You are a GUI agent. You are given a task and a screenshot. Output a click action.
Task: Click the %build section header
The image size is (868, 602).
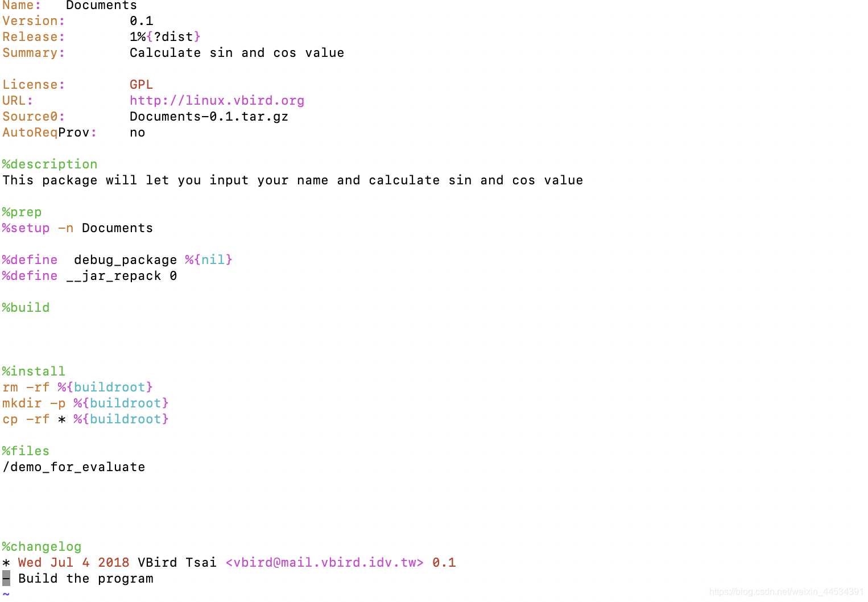pyautogui.click(x=26, y=308)
